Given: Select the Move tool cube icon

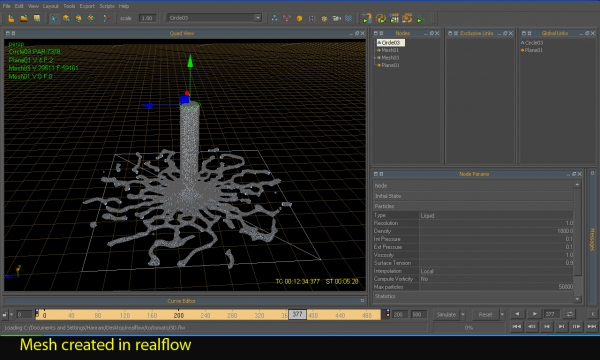Looking at the screenshot, I should click(x=66, y=18).
